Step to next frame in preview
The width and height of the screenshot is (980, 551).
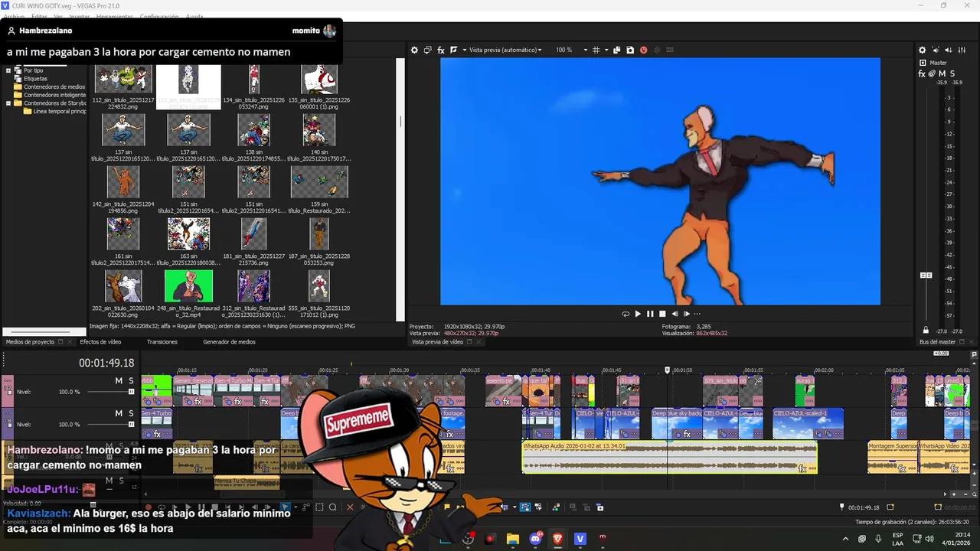(x=687, y=314)
